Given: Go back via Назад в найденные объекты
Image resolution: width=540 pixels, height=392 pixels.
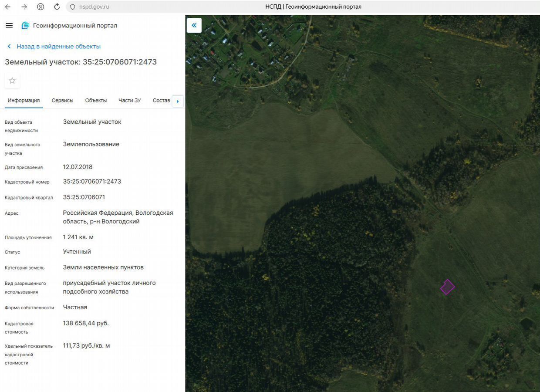Looking at the screenshot, I should pos(54,46).
